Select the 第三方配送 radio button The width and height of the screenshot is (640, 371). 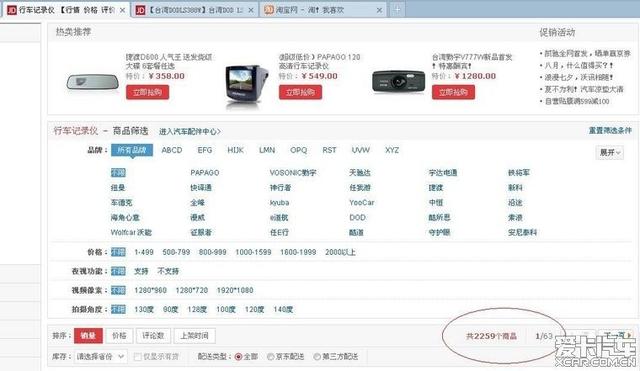pyautogui.click(x=317, y=357)
